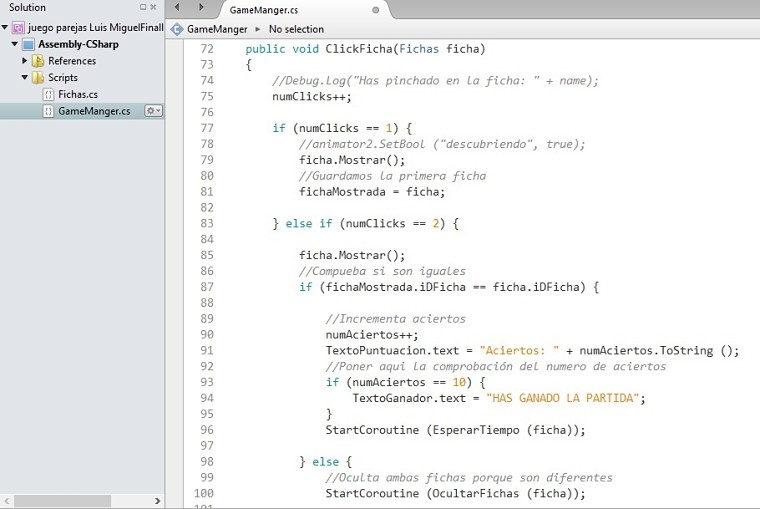Select Fichas.cs in the solution tree
This screenshot has height=509, width=760.
click(78, 95)
